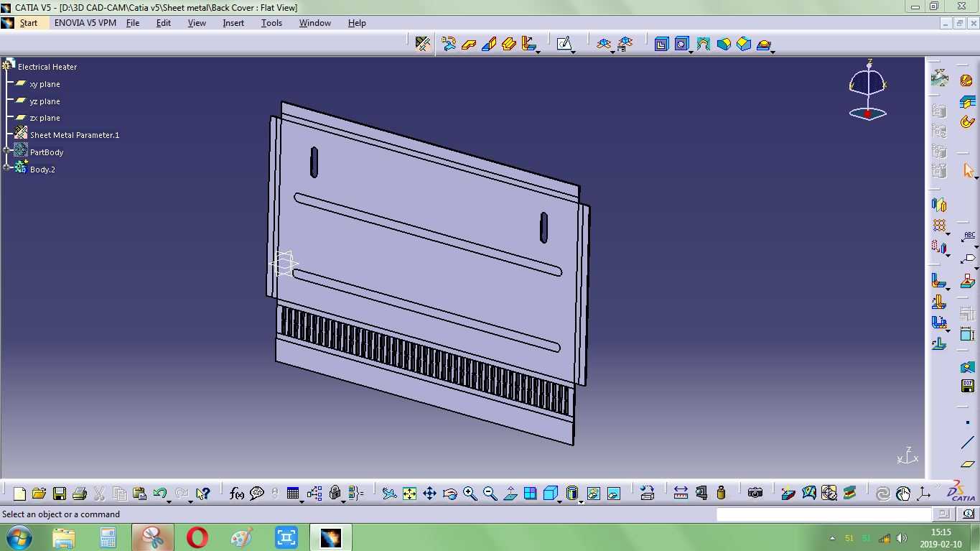Select the Wall tool
This screenshot has width=980, height=551.
(470, 44)
